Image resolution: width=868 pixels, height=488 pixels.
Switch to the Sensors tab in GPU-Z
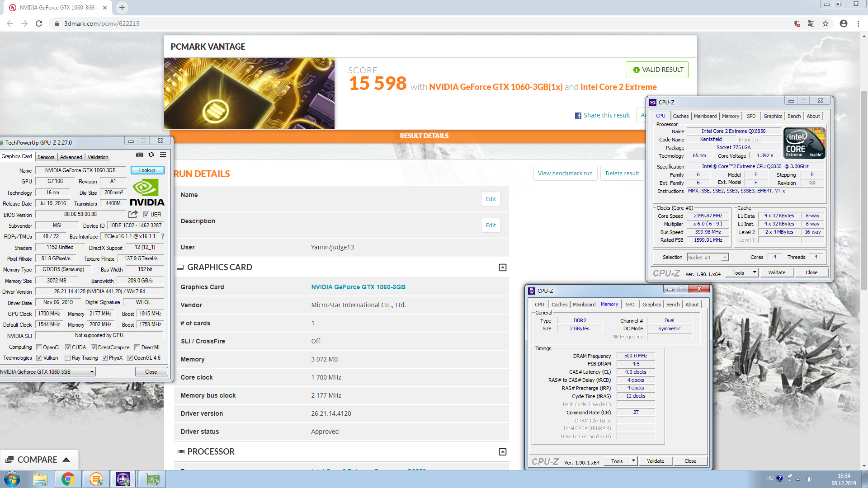pos(46,157)
